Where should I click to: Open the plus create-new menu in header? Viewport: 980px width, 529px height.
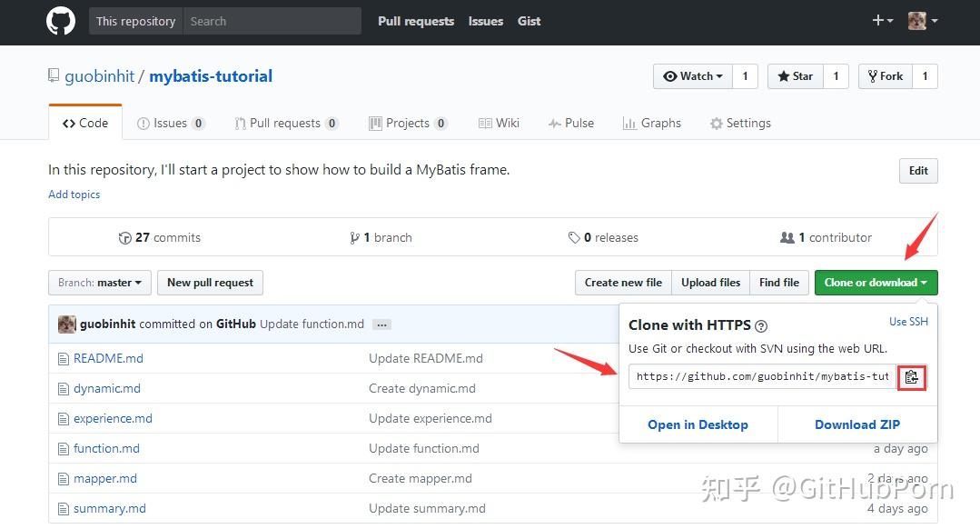pyautogui.click(x=878, y=20)
